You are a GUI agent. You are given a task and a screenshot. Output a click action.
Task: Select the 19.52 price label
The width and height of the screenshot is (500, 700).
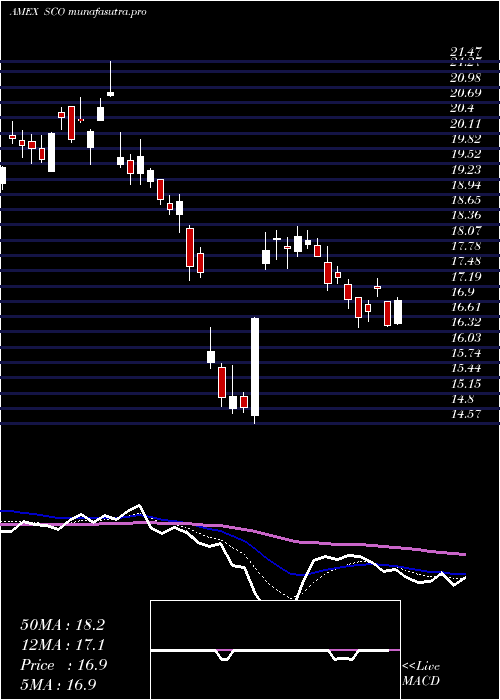click(466, 154)
